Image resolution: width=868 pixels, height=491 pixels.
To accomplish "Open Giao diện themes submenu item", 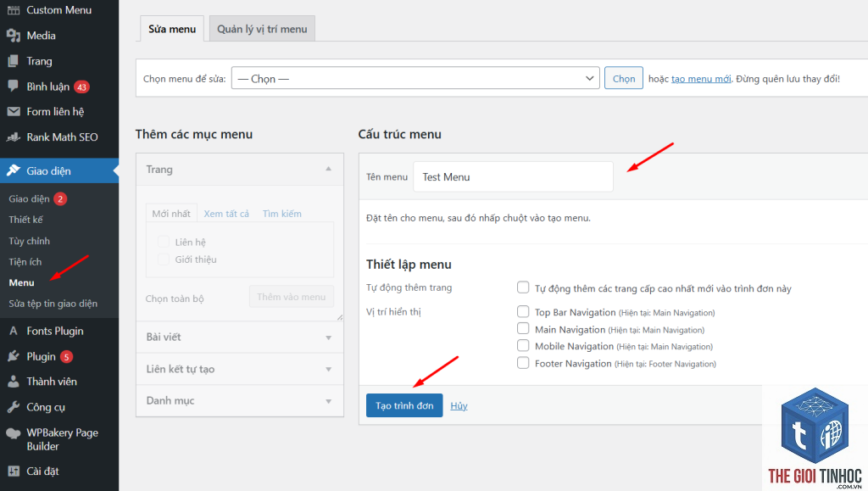I will click(x=30, y=198).
